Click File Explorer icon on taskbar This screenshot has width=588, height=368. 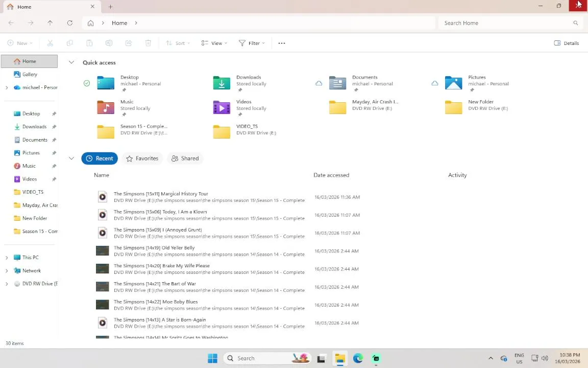click(340, 358)
